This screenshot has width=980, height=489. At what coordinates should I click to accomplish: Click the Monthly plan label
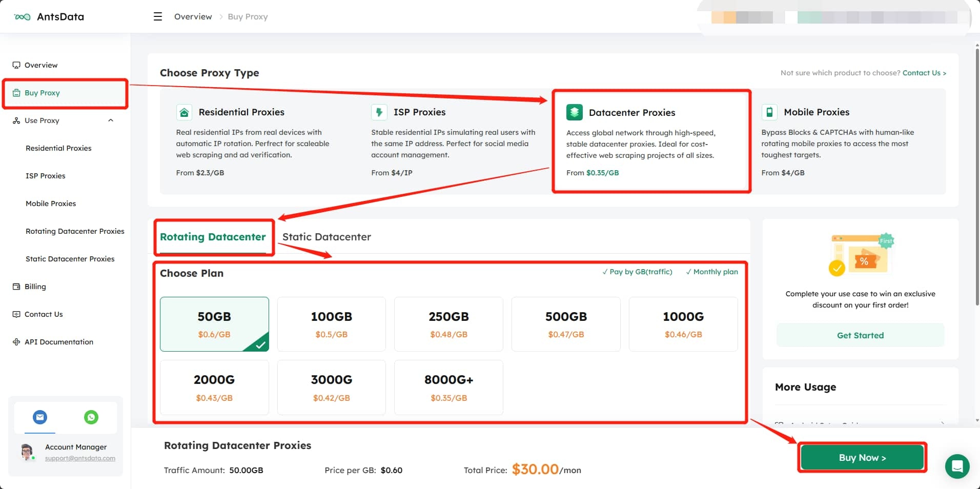click(x=712, y=272)
